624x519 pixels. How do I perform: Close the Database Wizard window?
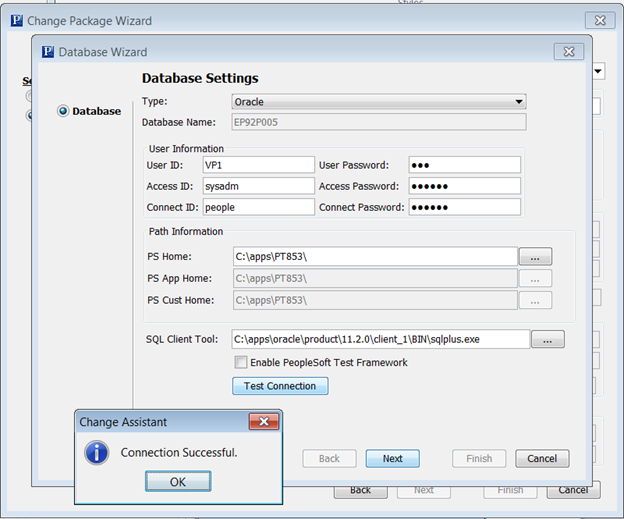[569, 52]
